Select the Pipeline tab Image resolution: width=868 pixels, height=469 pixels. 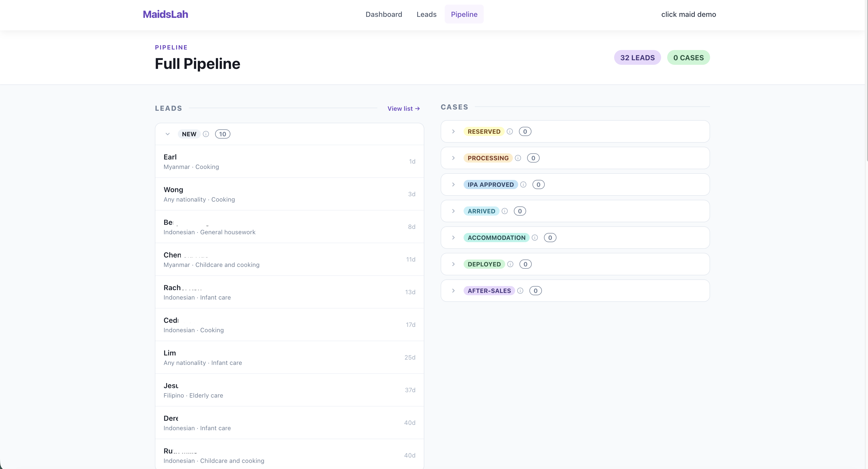464,14
